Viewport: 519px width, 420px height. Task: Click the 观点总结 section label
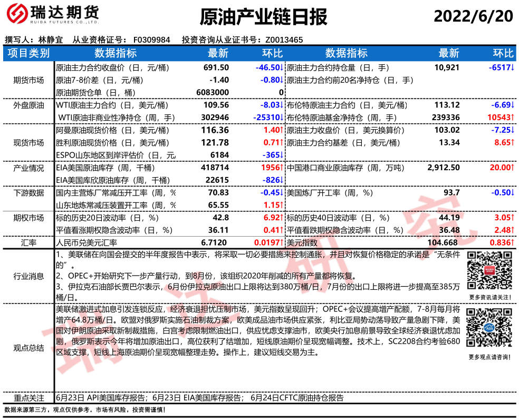[29, 348]
